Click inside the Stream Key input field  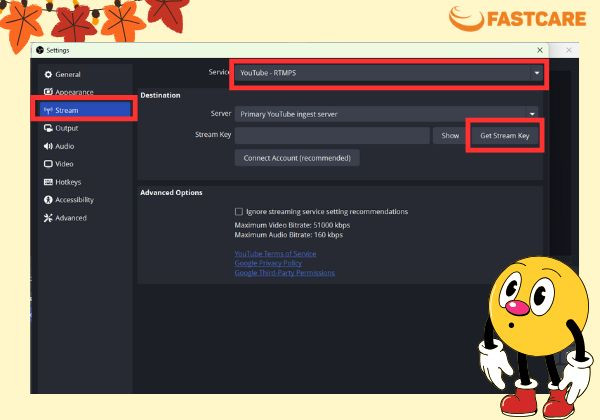[332, 135]
